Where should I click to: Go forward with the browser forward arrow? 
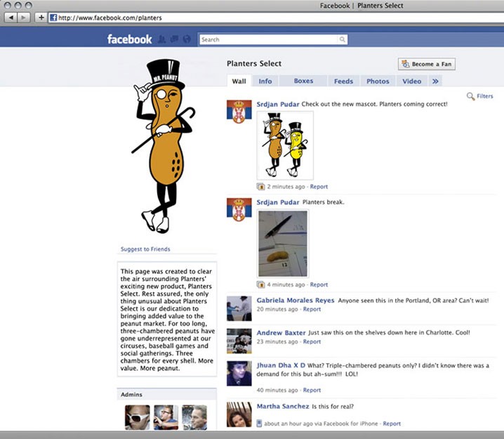(x=23, y=18)
